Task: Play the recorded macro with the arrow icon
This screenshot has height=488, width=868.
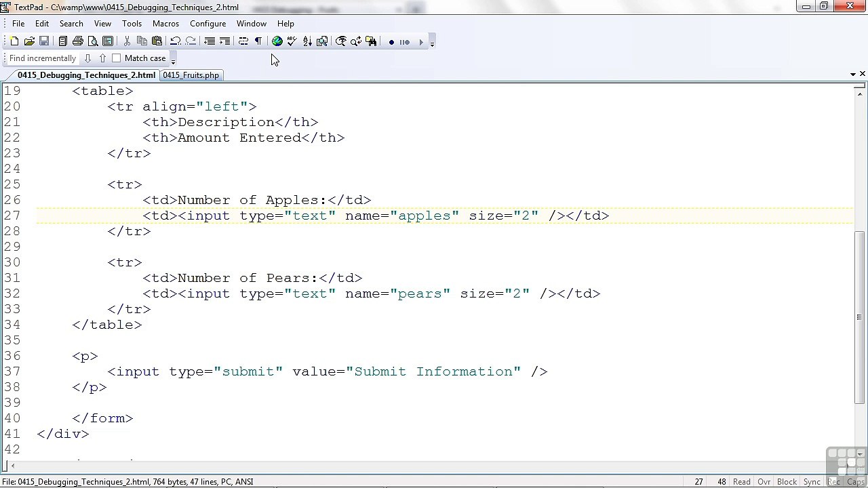Action: [420, 42]
